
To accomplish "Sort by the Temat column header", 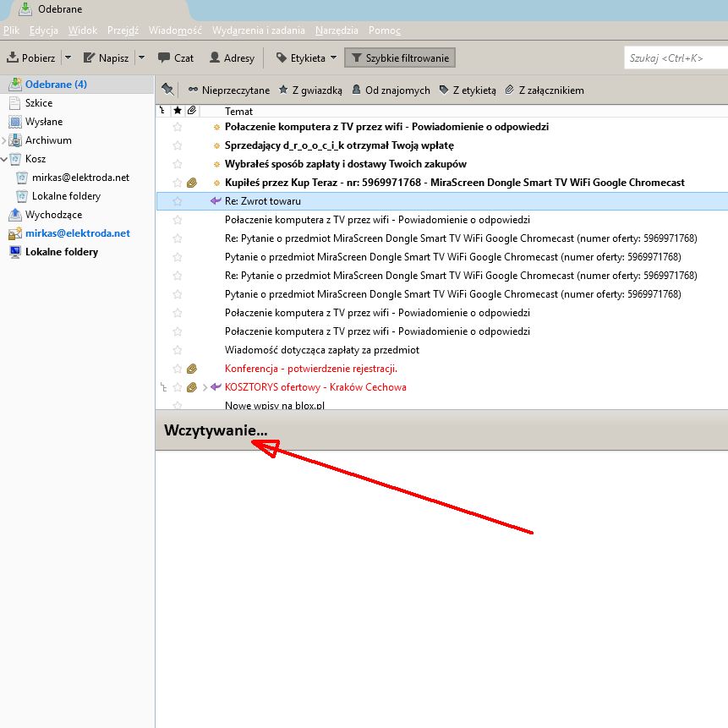I will (x=238, y=111).
